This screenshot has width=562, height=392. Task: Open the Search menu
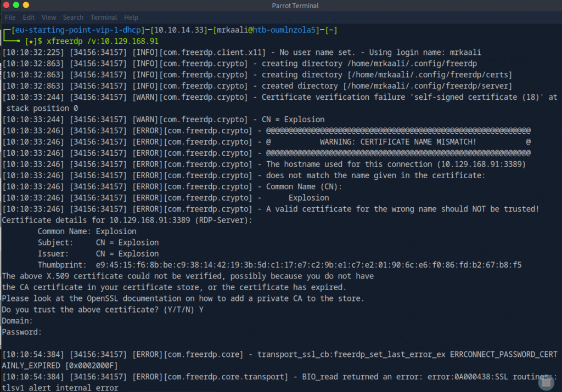[x=73, y=18]
